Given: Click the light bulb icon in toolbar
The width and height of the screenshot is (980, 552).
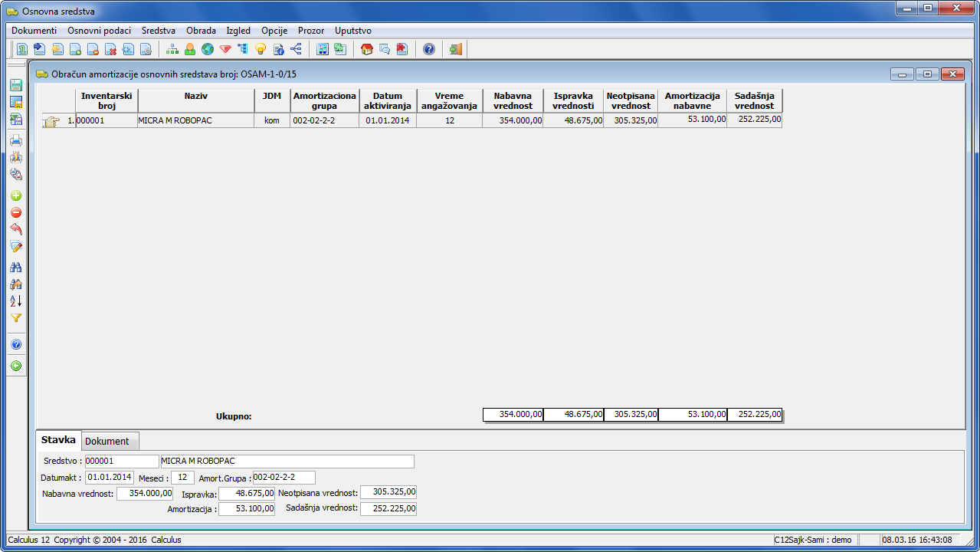Looking at the screenshot, I should pyautogui.click(x=261, y=49).
